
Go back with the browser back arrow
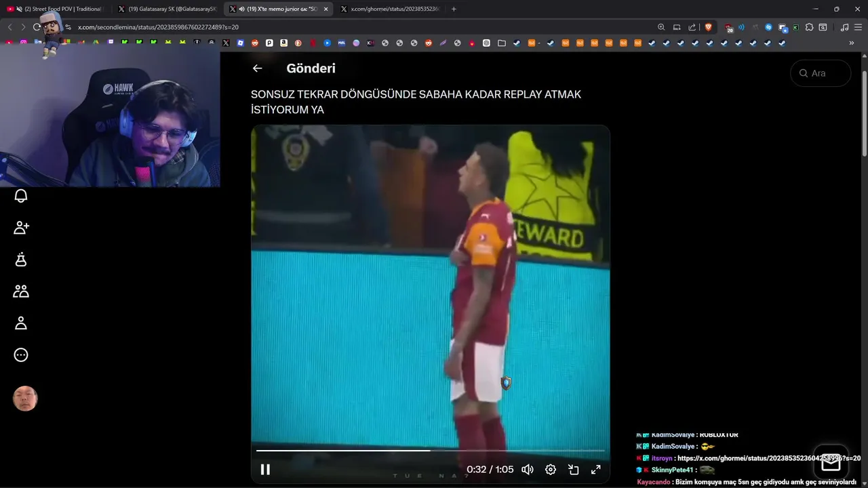pos(9,27)
